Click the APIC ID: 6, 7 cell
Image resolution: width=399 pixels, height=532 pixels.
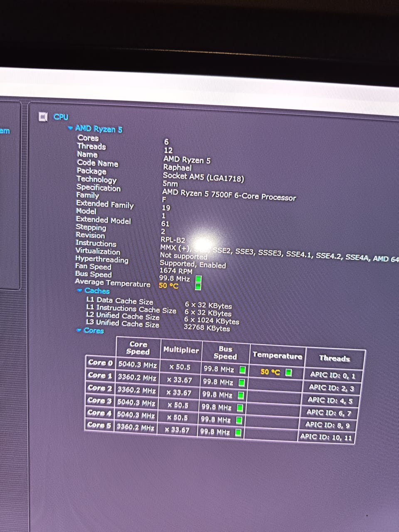click(329, 413)
